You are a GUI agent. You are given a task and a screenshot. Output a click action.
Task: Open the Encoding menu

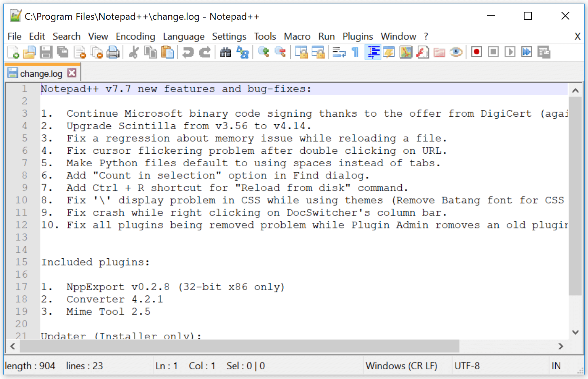(135, 36)
